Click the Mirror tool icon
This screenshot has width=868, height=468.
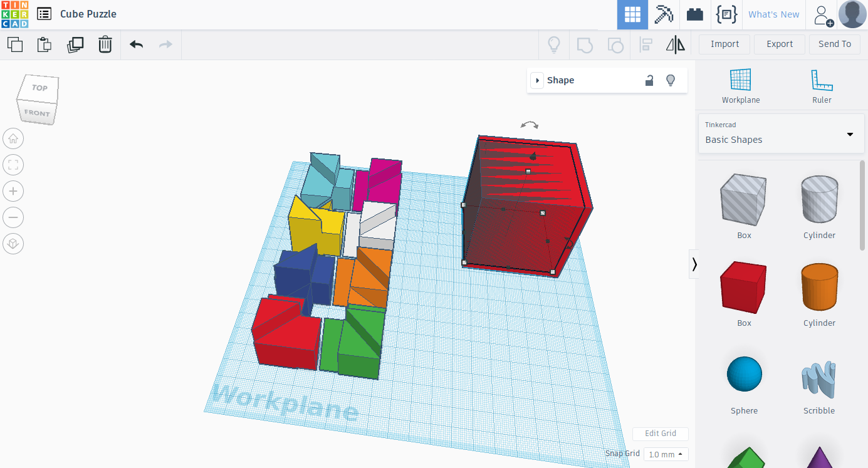(x=676, y=44)
